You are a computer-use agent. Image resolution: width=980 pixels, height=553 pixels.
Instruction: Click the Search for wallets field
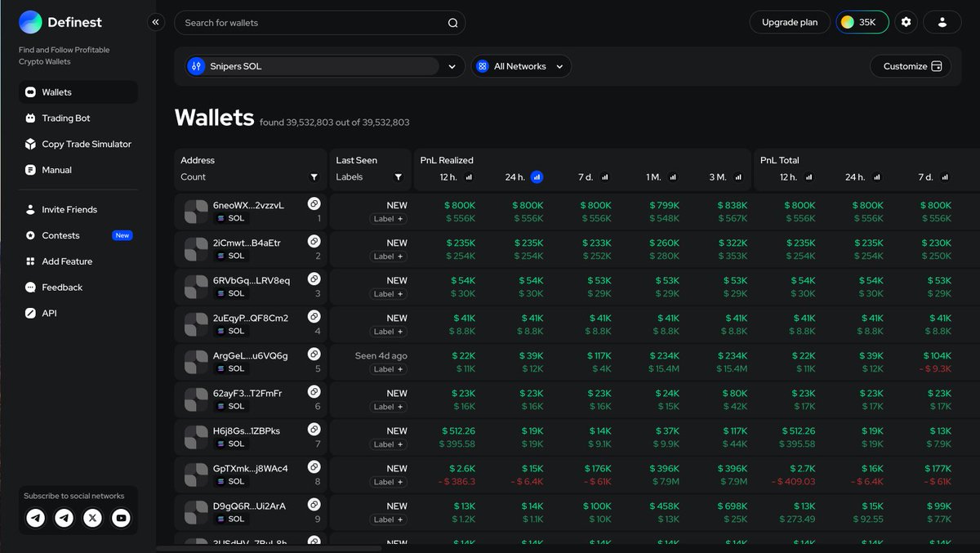click(x=318, y=22)
